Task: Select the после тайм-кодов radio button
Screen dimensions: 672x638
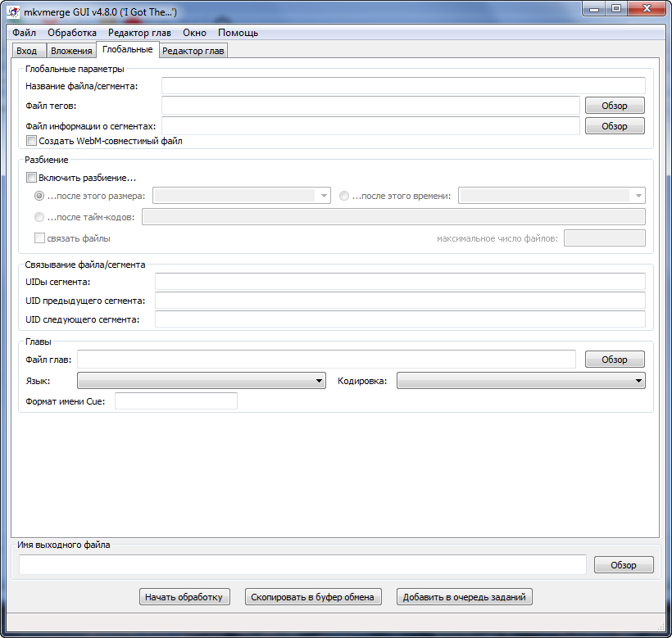Action: (39, 217)
